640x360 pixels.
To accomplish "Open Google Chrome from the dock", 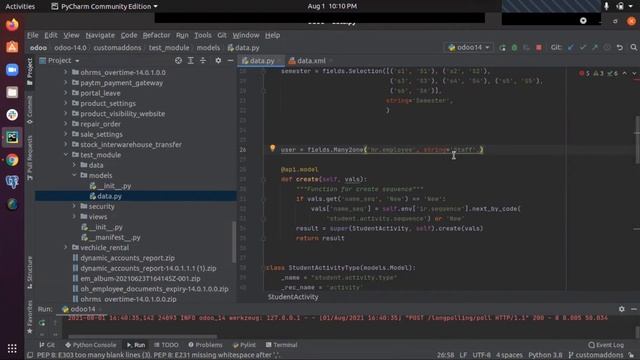I will tap(12, 160).
